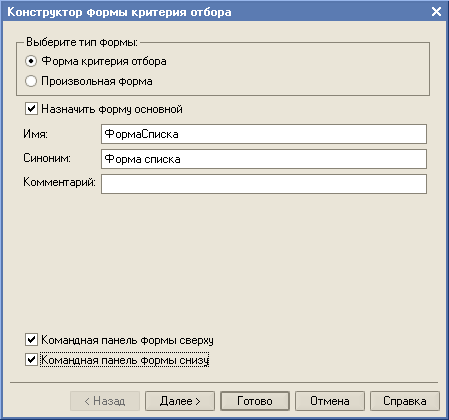Click the separator line above the buttons
Image resolution: width=449 pixels, height=420 pixels.
point(224,382)
